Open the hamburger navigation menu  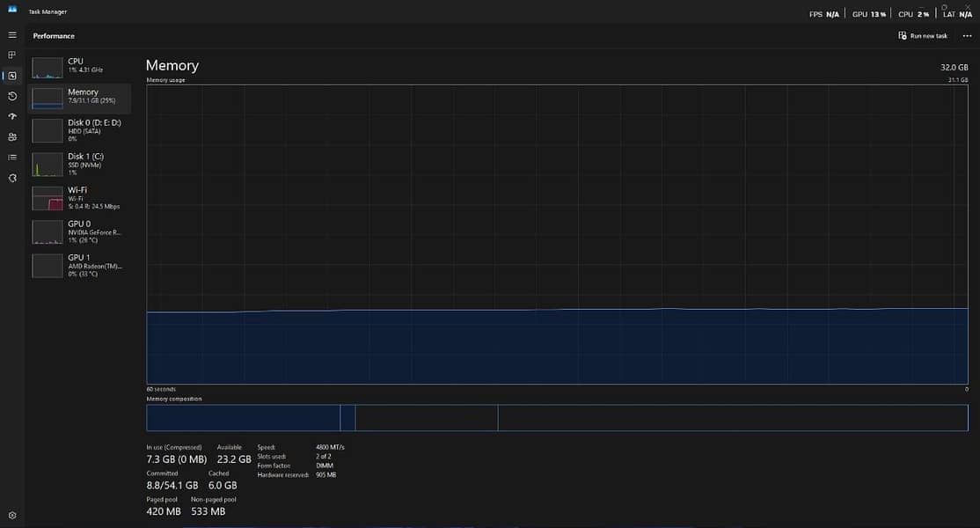pos(12,35)
